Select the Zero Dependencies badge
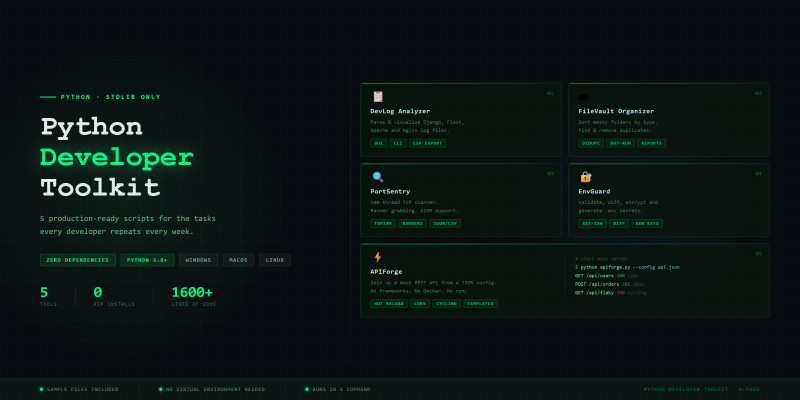Viewport: 800px width, 400px height. click(78, 260)
